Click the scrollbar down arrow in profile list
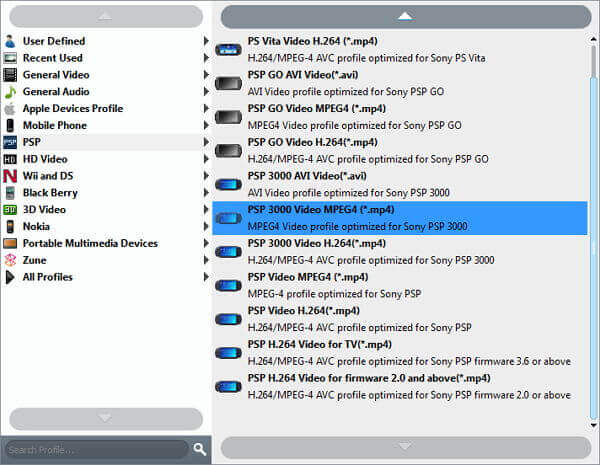Image resolution: width=600 pixels, height=465 pixels. coord(593,425)
